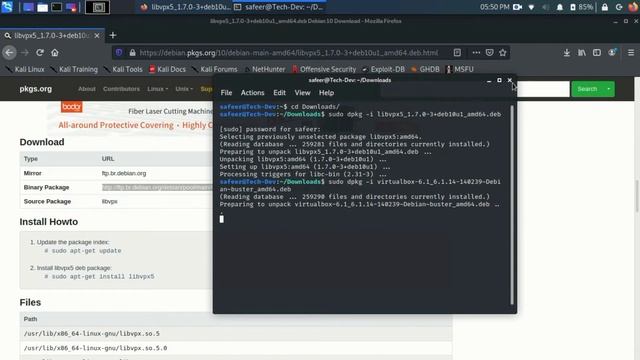Open the Offensive Security bookmark
The height and width of the screenshot is (360, 640).
click(x=324, y=69)
